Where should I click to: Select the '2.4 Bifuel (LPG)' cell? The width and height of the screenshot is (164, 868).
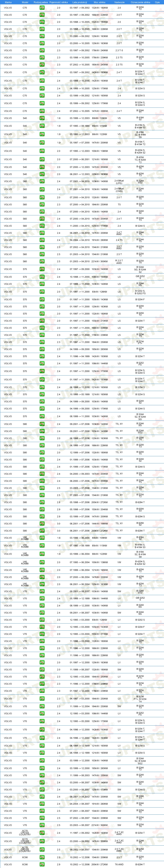pyautogui.click(x=119, y=181)
